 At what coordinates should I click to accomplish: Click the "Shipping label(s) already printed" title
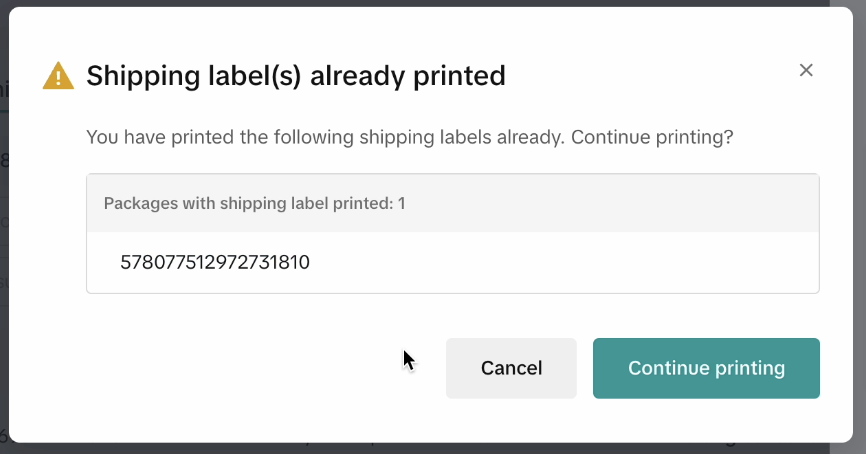click(x=296, y=75)
